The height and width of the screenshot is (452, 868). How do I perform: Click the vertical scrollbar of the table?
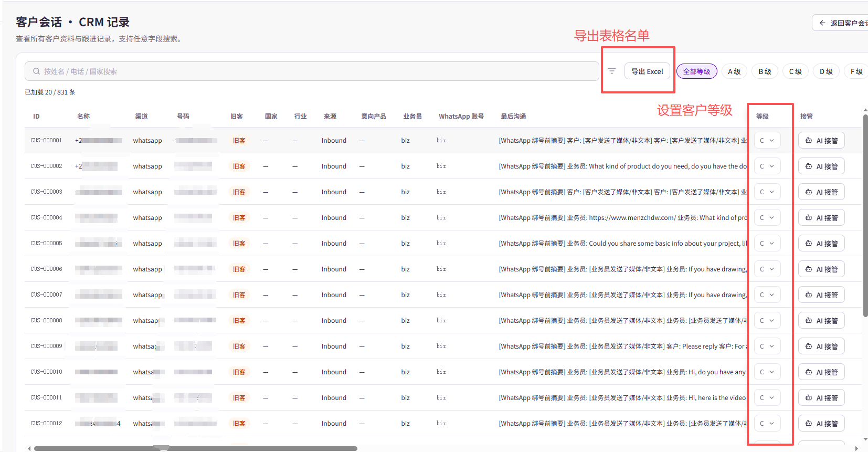pyautogui.click(x=865, y=215)
